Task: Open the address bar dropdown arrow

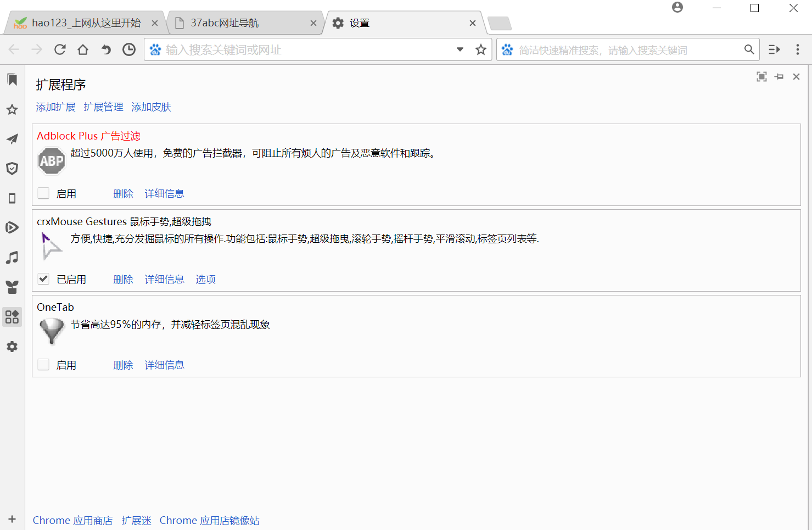Action: click(x=460, y=49)
